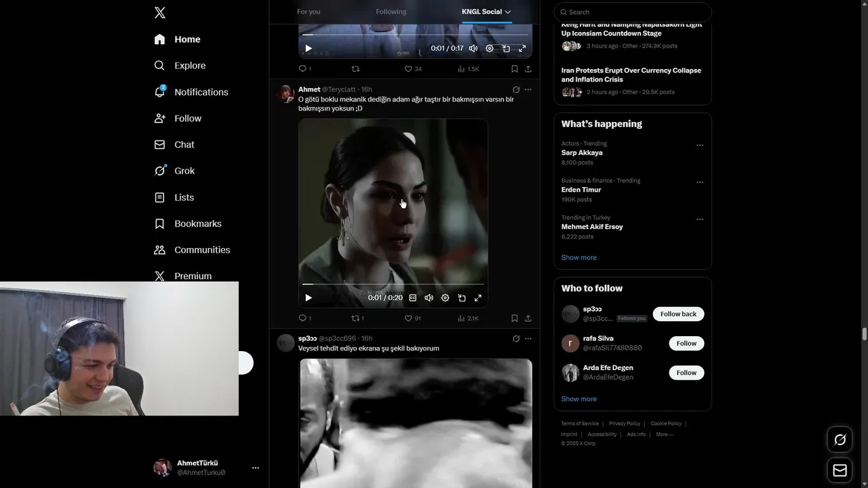Focus the Search input field

click(x=633, y=12)
